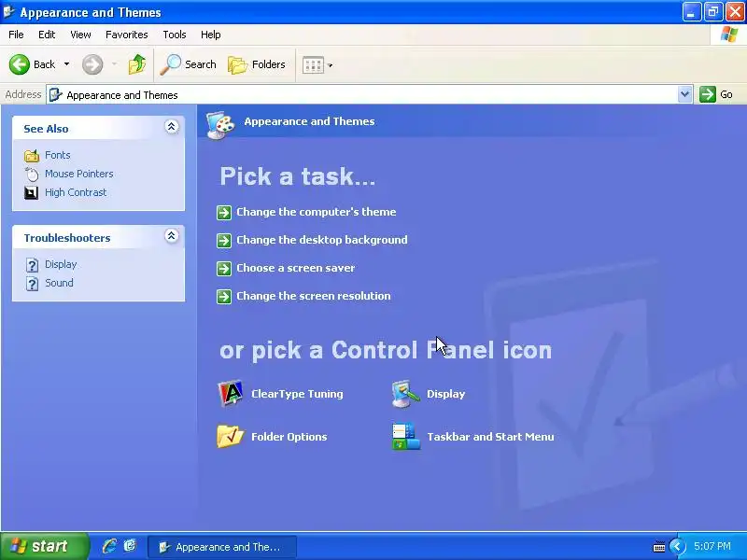
Task: Open the Mouse Pointers link
Action: pyautogui.click(x=79, y=174)
